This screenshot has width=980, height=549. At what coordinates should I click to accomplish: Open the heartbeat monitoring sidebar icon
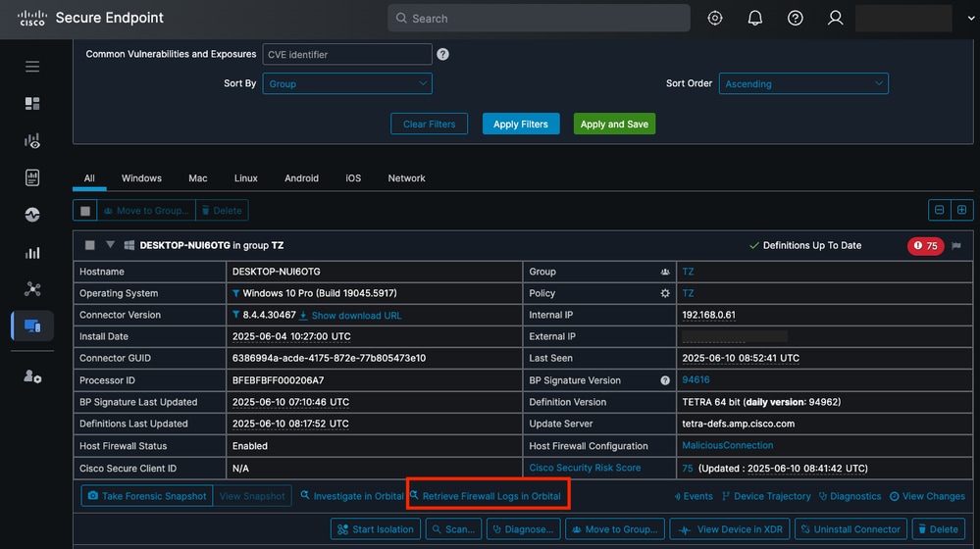pos(31,215)
